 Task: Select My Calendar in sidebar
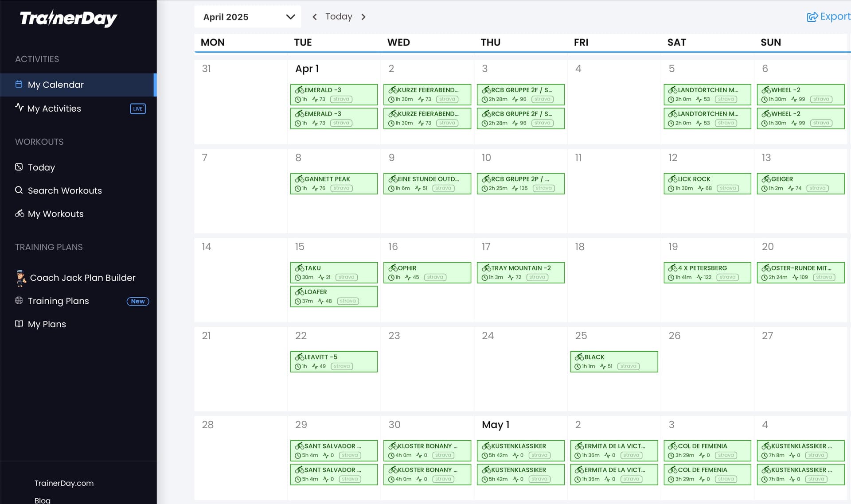[78, 85]
